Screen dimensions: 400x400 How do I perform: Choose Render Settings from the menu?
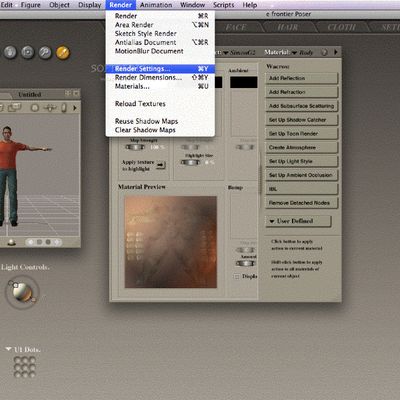160,69
